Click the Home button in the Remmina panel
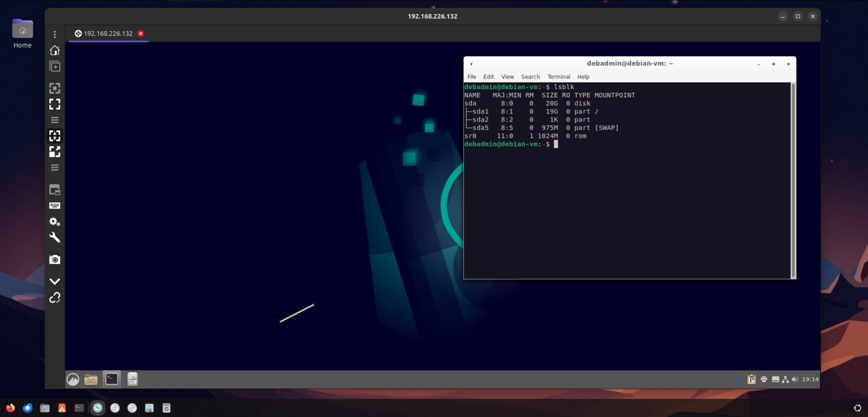868x417 pixels. coord(54,50)
